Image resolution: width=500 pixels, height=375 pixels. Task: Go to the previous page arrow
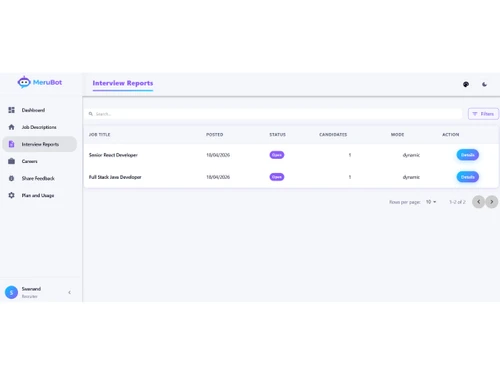[x=478, y=202]
